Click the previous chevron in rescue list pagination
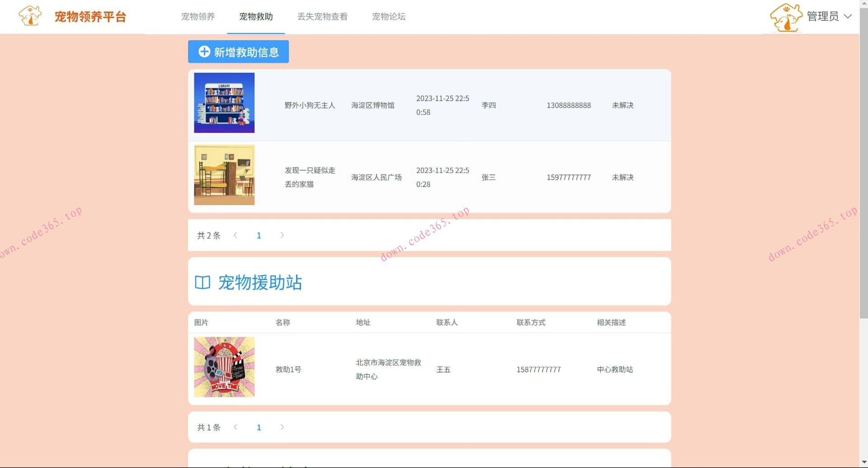The image size is (868, 468). (x=236, y=235)
